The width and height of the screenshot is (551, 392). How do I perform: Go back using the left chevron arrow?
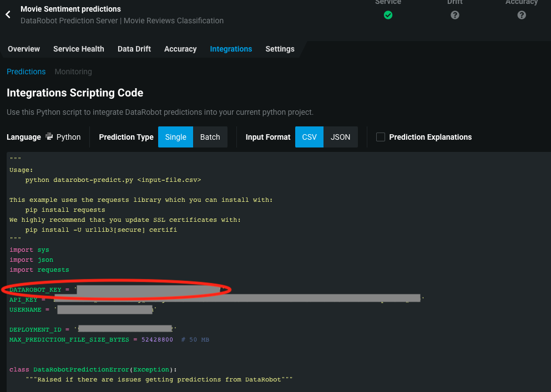pyautogui.click(x=8, y=14)
